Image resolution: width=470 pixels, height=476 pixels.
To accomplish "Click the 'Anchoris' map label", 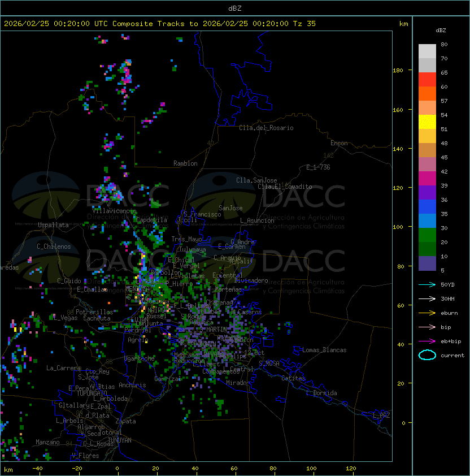I will pyautogui.click(x=132, y=385).
